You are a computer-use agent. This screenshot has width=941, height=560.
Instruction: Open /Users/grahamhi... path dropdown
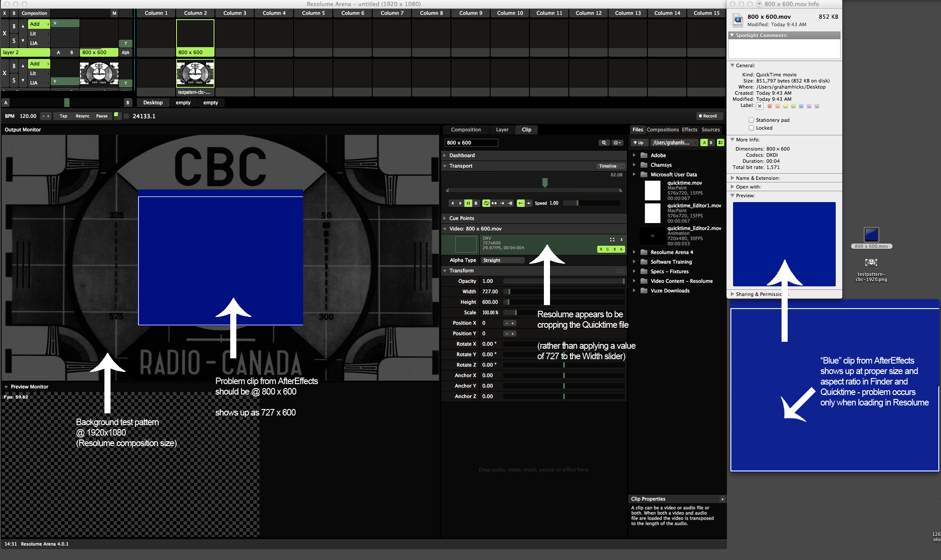pos(675,143)
